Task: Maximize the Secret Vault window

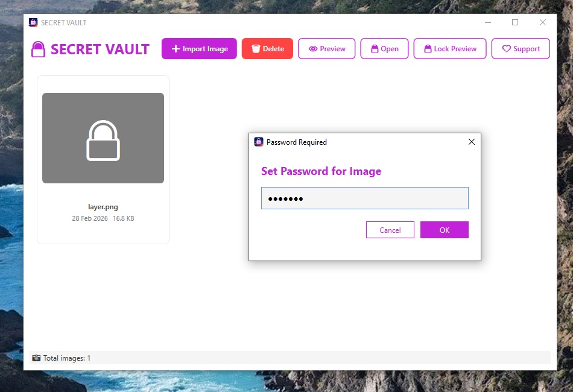Action: (515, 22)
